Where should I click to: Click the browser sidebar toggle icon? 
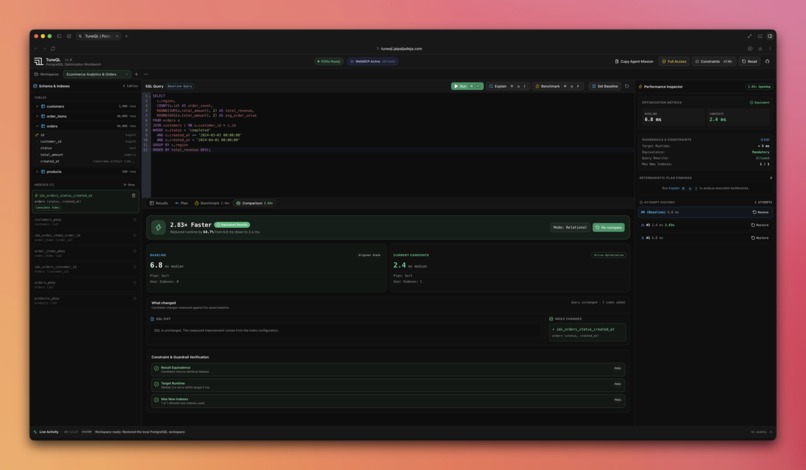tap(59, 36)
